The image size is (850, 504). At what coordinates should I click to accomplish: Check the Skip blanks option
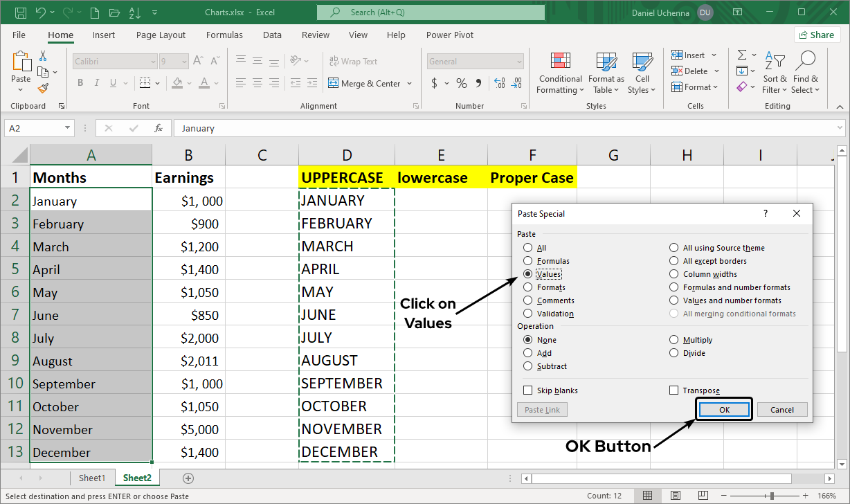528,390
